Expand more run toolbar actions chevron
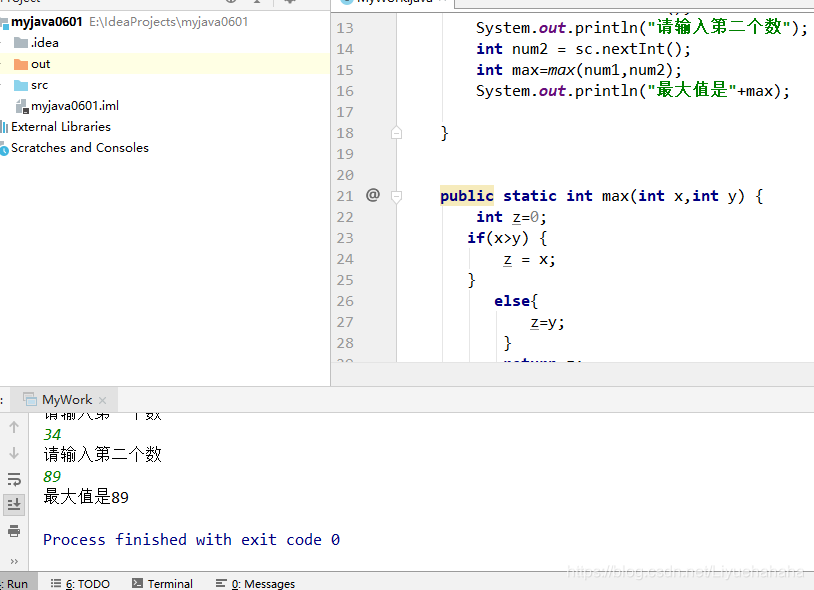This screenshot has width=814, height=590. click(14, 561)
